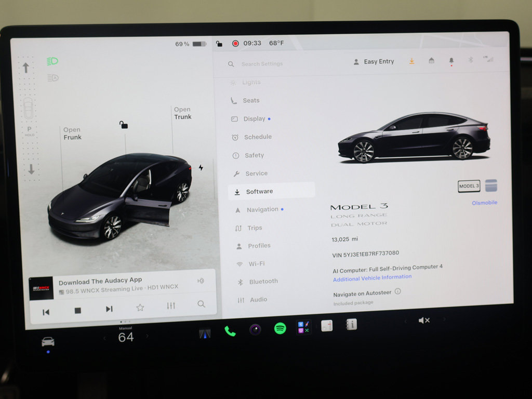Open the Easy Entry profile selector
532x399 pixels.
374,62
